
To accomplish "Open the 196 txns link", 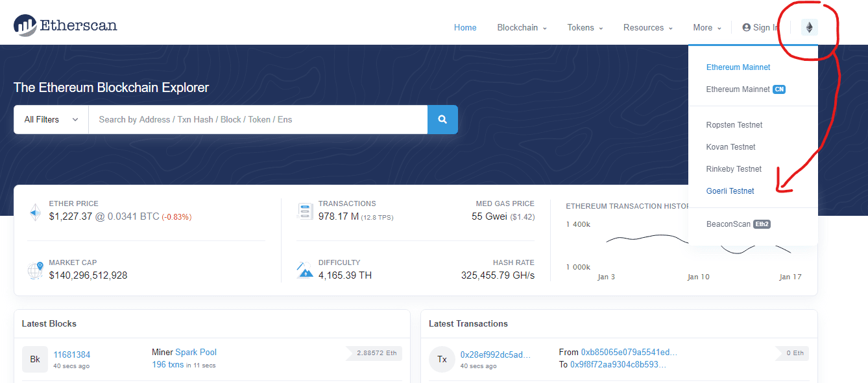I will (x=168, y=365).
